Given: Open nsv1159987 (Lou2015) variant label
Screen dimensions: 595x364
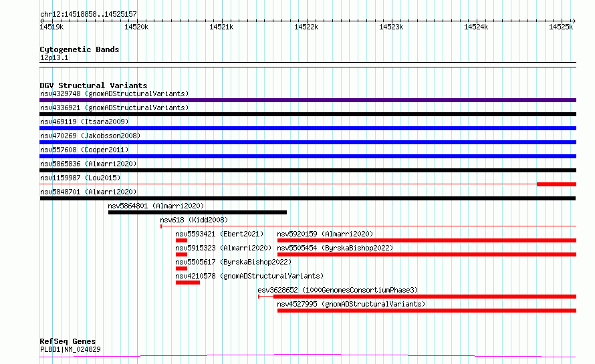Looking at the screenshot, I should point(80,178).
